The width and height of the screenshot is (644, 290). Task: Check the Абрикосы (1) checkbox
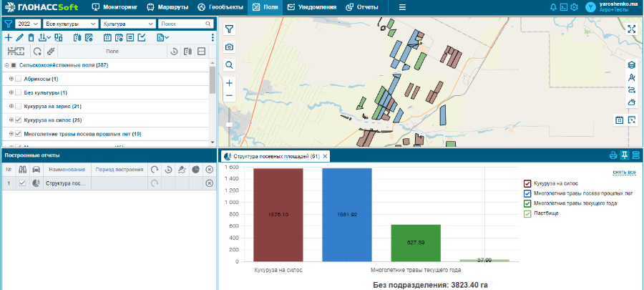point(19,79)
